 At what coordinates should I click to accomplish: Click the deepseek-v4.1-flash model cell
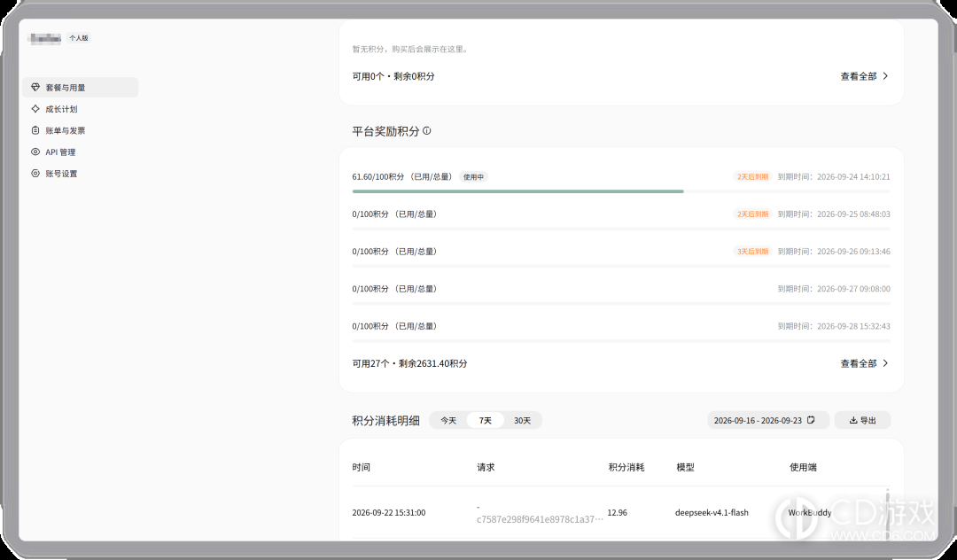pyautogui.click(x=712, y=512)
